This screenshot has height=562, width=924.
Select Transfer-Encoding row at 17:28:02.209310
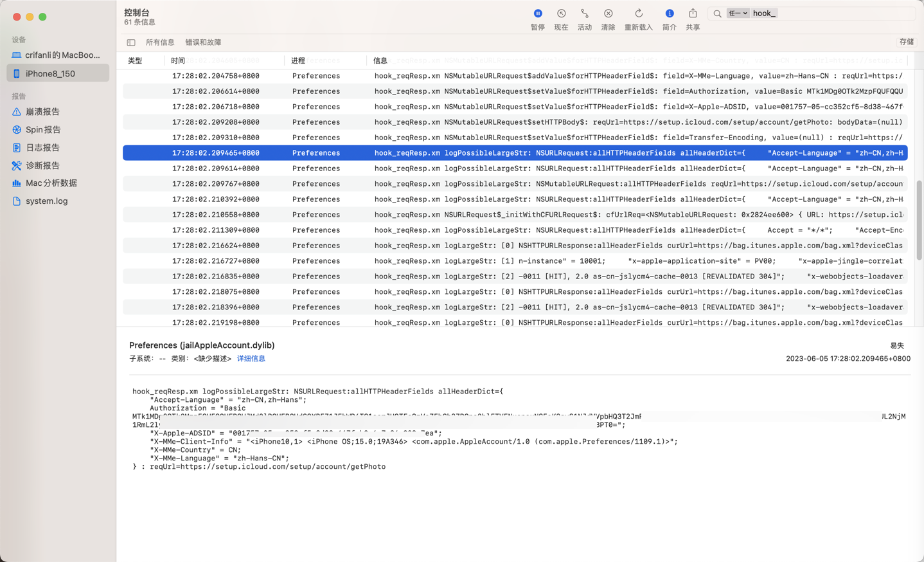coord(515,138)
